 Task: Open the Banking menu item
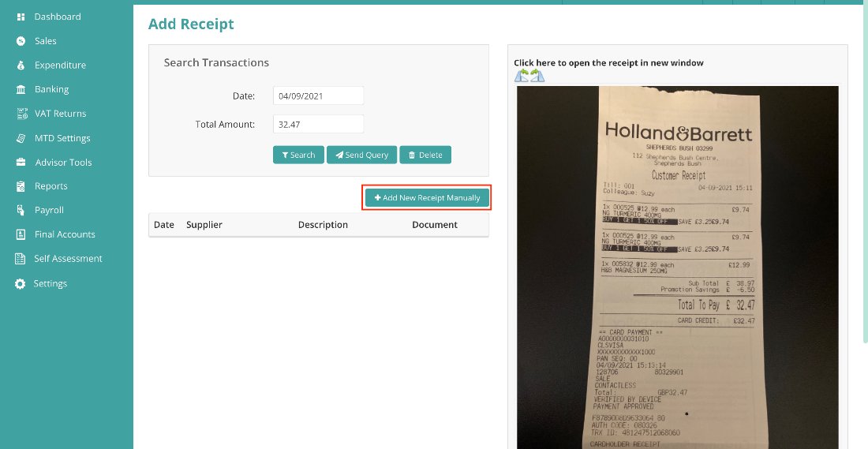51,89
